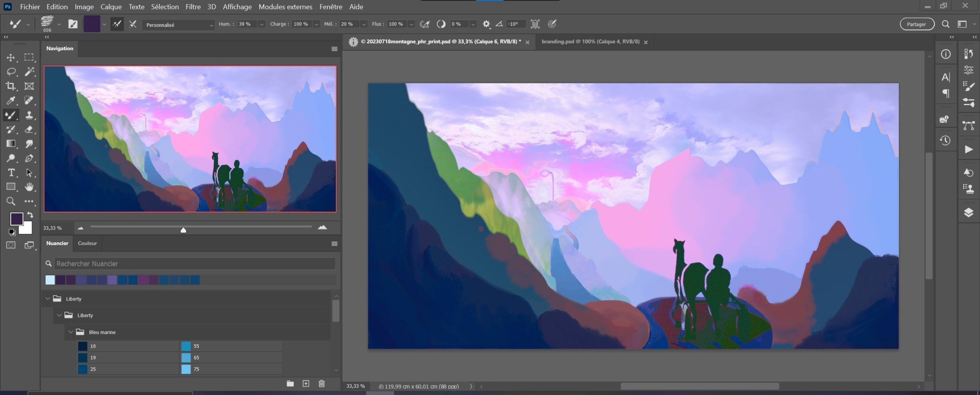980x395 pixels.
Task: Click the foreground color swatch
Action: tap(16, 218)
